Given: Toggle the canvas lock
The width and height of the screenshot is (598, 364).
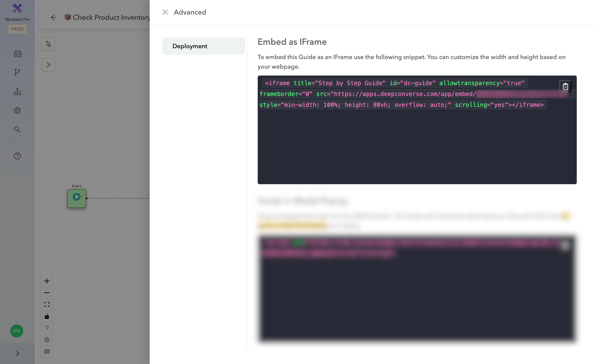Looking at the screenshot, I should coord(47,316).
